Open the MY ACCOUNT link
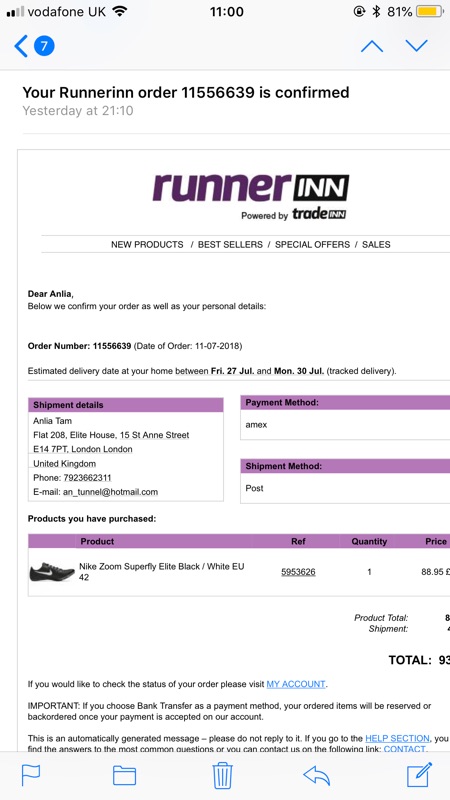 coord(295,684)
